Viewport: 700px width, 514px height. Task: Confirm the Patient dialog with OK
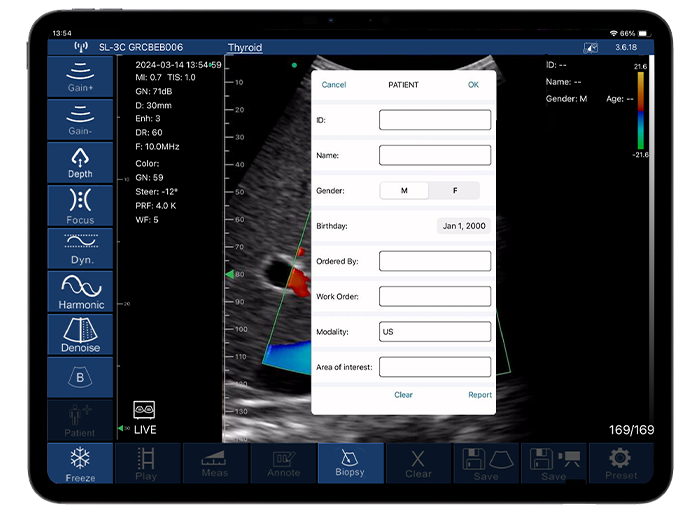[473, 84]
